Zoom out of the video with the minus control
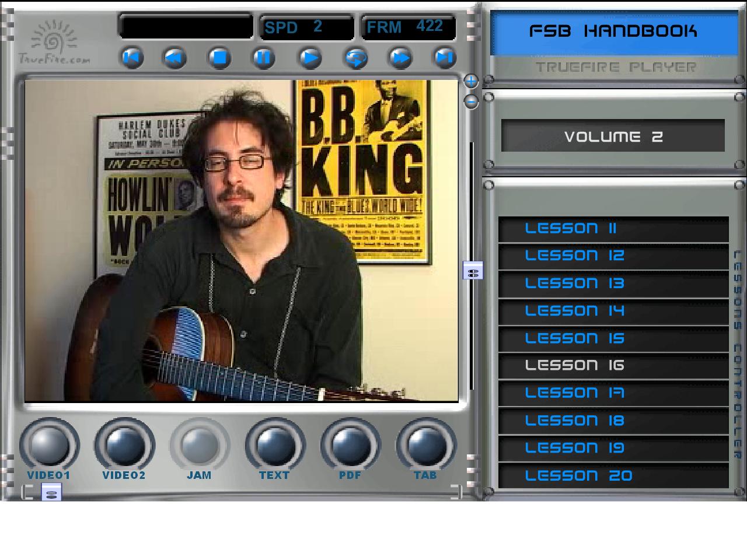The width and height of the screenshot is (747, 560). 472,103
